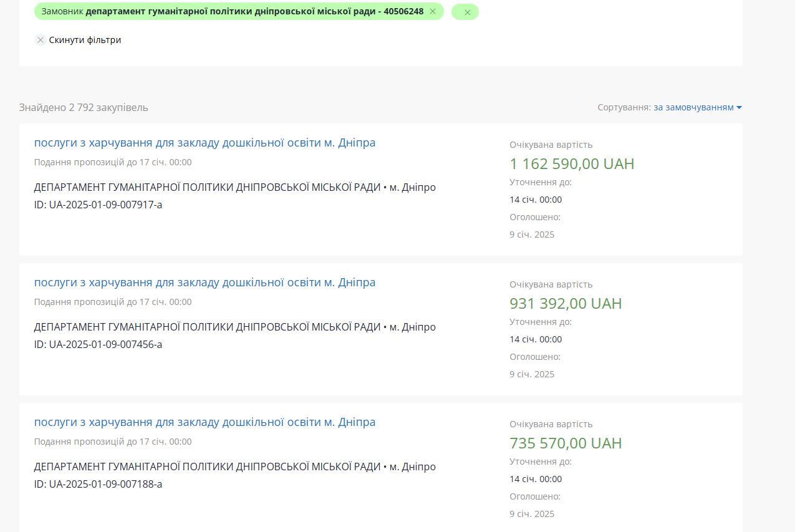Open the tender titled послуги з харчування worth 931 392,00
This screenshot has width=795, height=532.
click(205, 283)
